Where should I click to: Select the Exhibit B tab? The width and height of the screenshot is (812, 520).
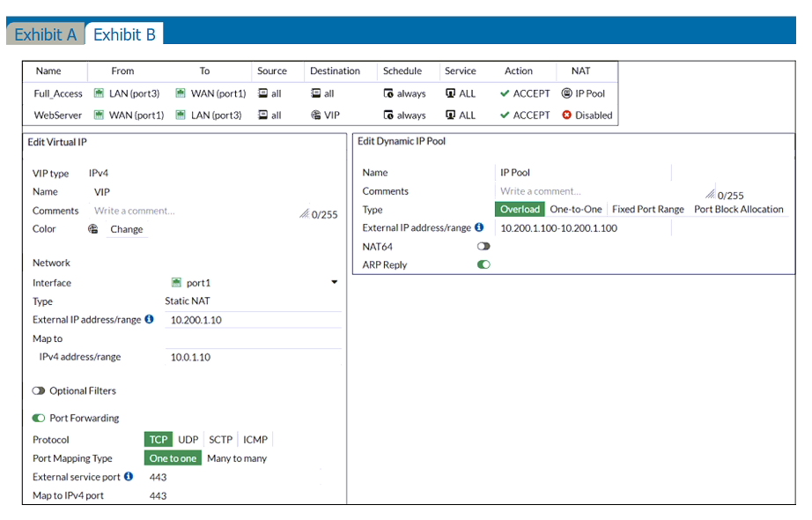[124, 34]
